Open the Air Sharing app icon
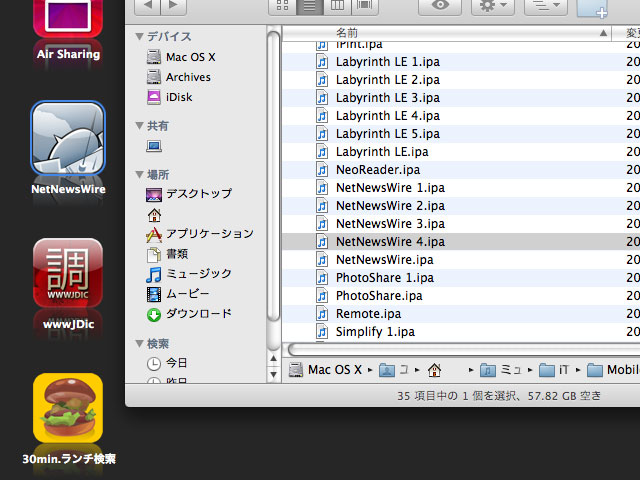 pyautogui.click(x=68, y=19)
